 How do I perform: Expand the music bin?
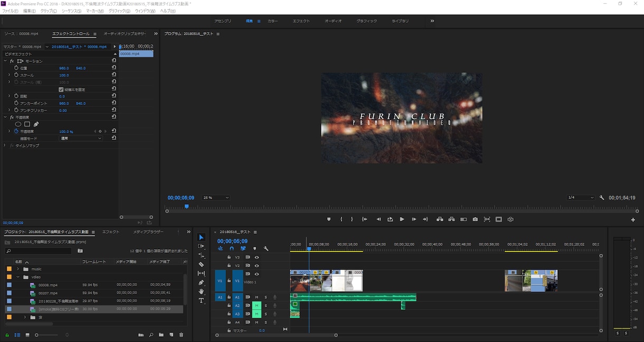(18, 269)
